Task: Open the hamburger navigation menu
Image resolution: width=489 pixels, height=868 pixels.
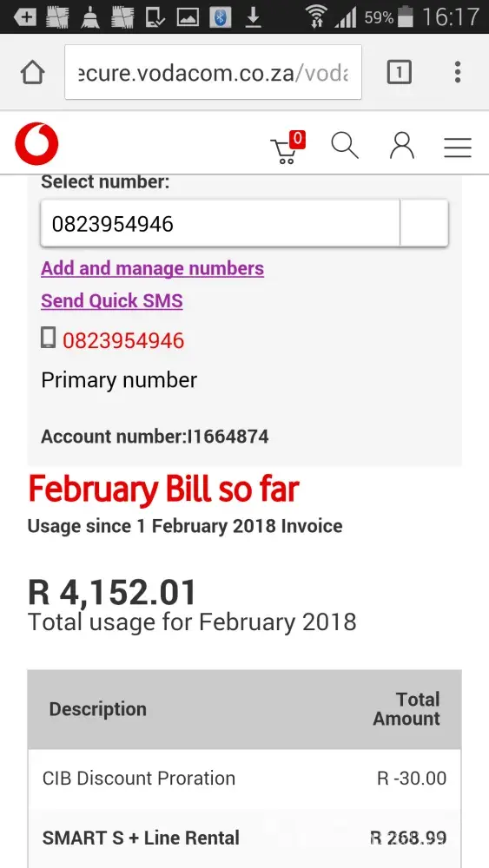Action: 458,148
